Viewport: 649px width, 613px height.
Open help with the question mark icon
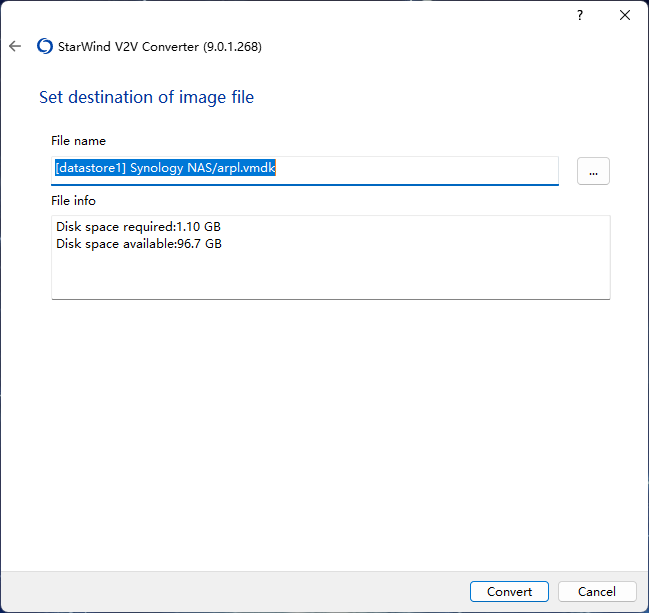click(x=580, y=15)
